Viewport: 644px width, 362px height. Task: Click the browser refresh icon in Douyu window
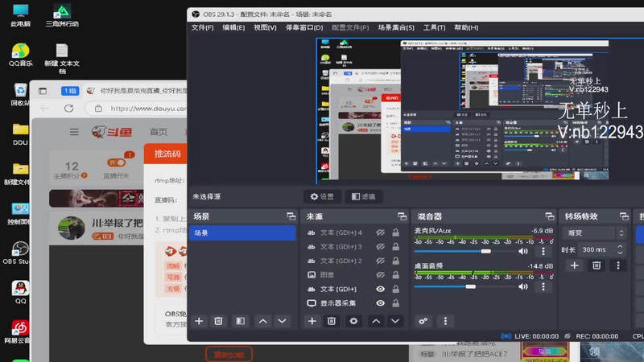(68, 109)
